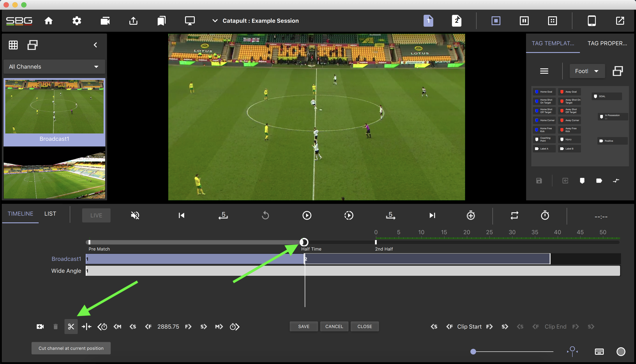
Task: Switch to page 2 layout
Action: [457, 21]
